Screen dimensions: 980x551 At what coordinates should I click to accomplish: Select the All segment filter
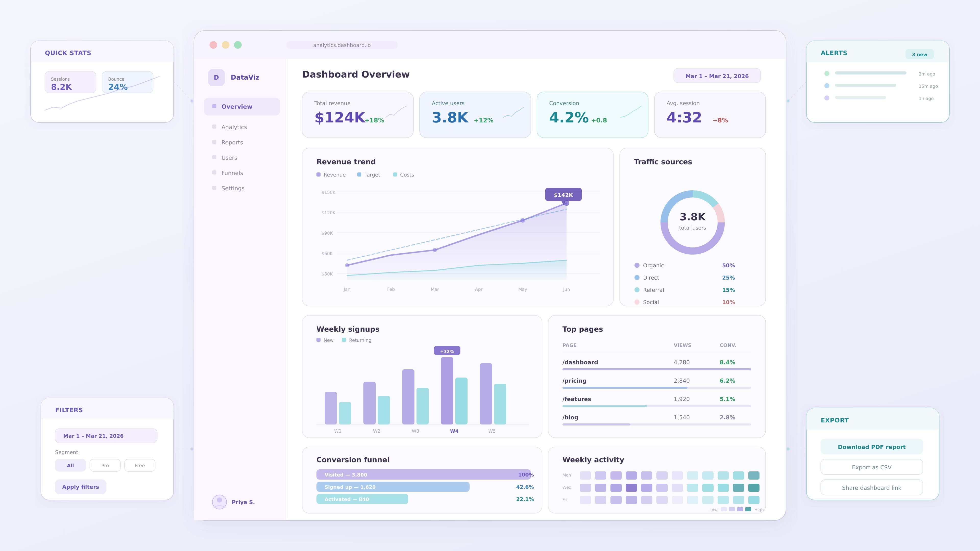point(70,466)
